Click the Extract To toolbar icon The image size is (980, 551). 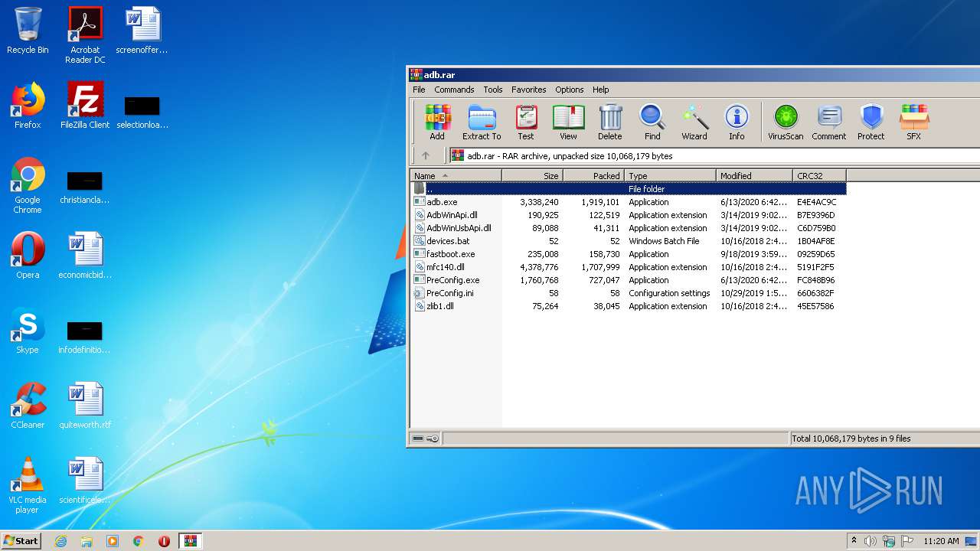pos(482,122)
